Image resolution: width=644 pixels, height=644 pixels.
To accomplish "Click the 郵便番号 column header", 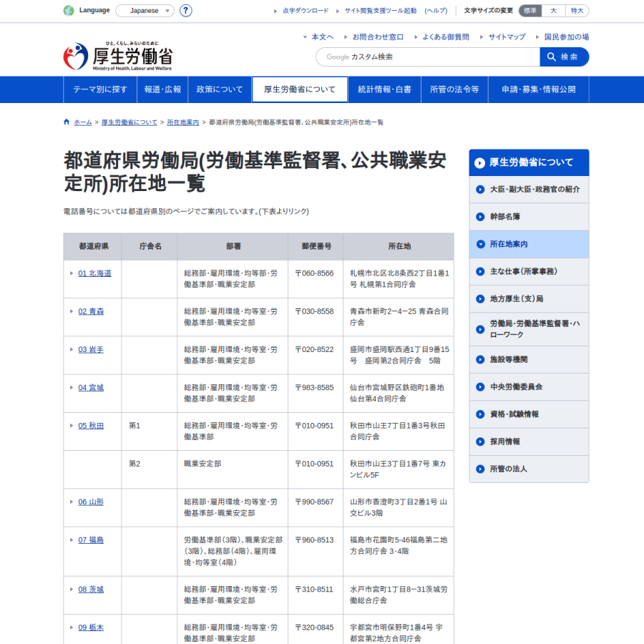I will point(316,246).
